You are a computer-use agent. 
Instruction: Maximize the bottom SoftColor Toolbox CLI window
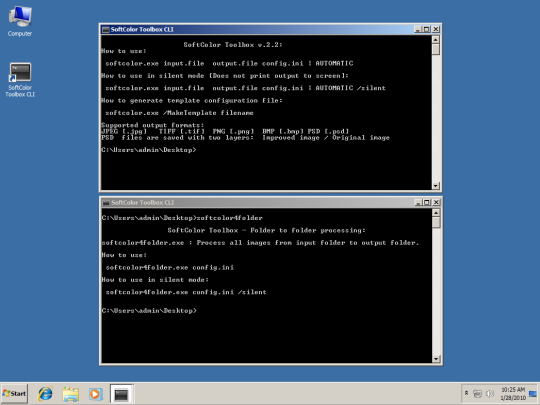coord(427,202)
